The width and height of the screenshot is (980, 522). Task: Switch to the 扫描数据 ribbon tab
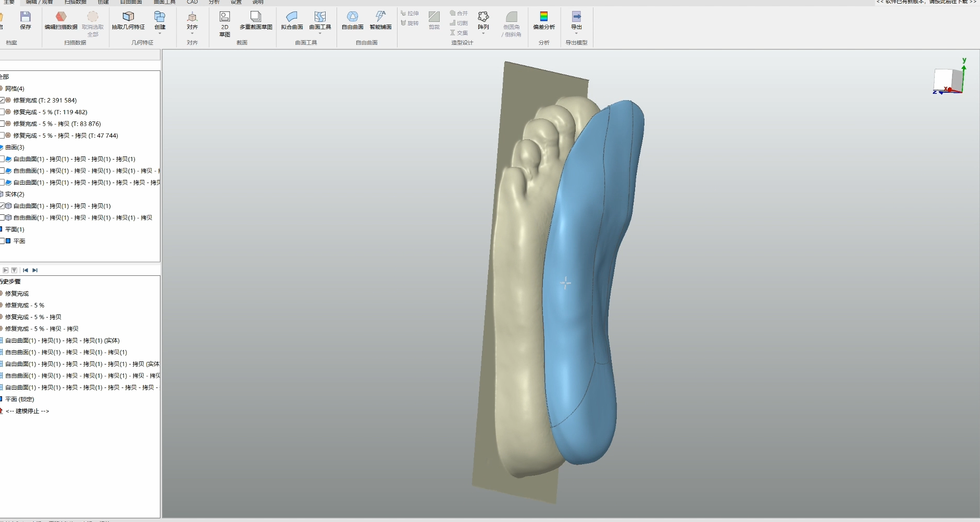pyautogui.click(x=76, y=2)
